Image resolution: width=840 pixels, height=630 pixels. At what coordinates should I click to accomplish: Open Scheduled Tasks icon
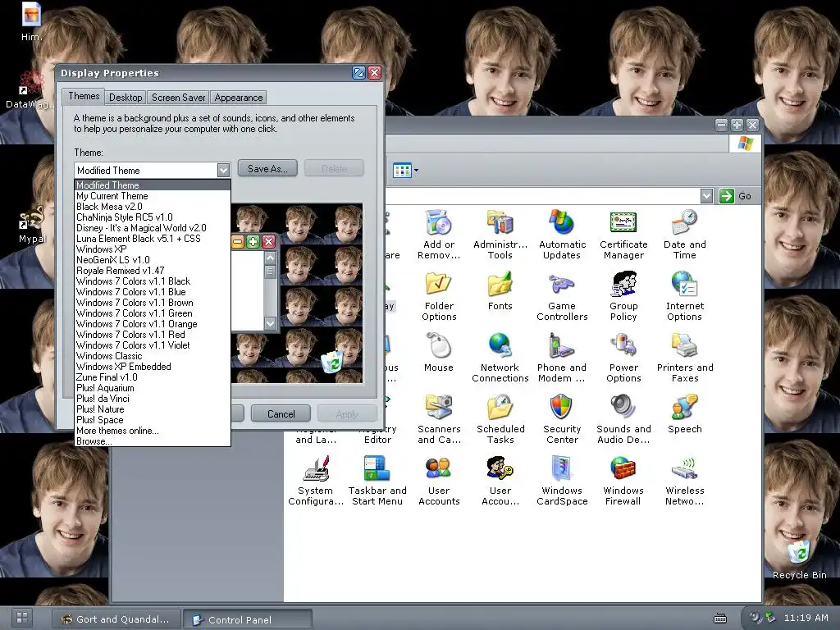[x=500, y=408]
